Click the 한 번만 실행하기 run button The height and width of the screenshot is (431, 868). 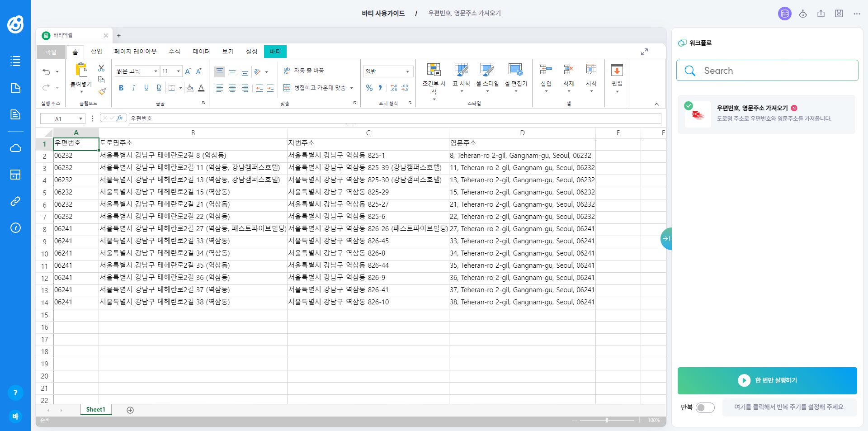(767, 380)
